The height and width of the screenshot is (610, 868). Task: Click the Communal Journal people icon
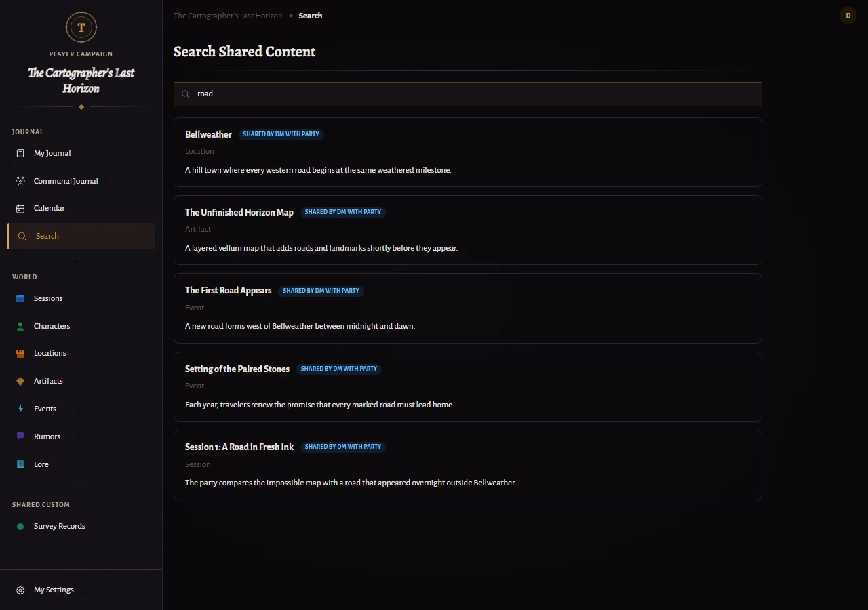(x=20, y=181)
